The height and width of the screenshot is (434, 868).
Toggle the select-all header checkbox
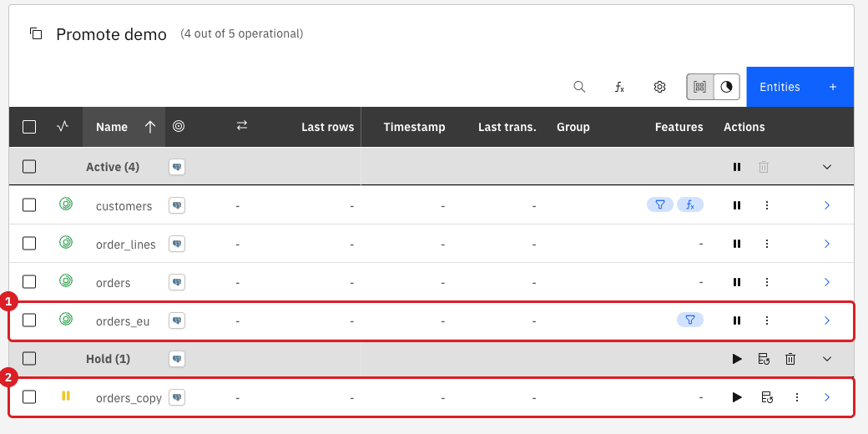(x=29, y=127)
